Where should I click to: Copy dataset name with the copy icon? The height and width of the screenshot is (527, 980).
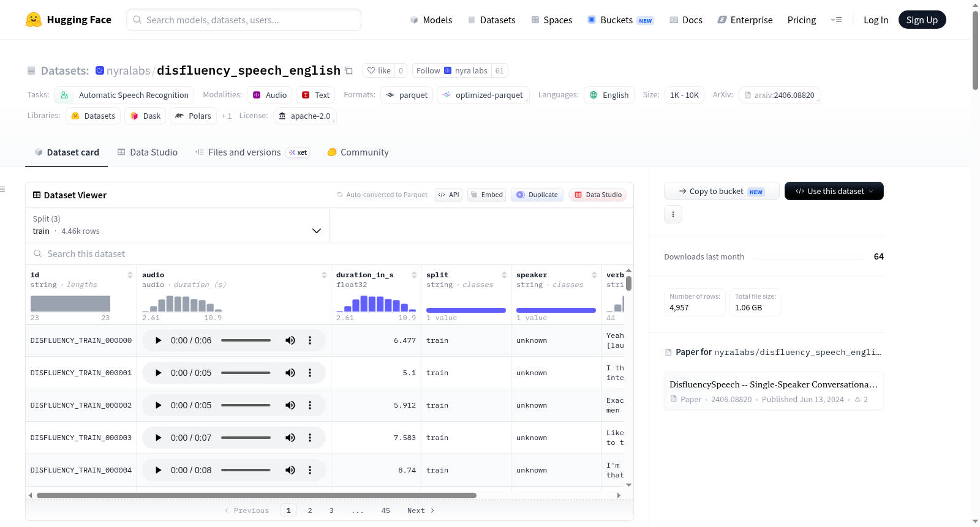pyautogui.click(x=349, y=70)
